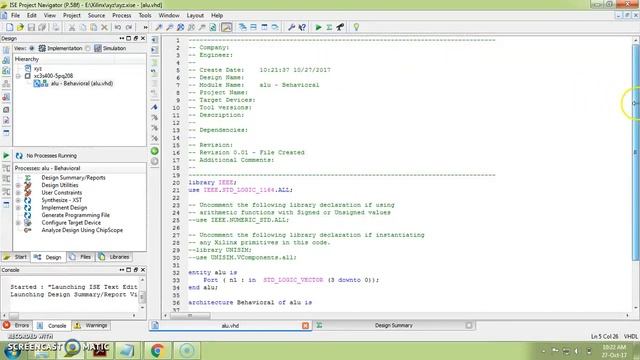Click the Redo toolbar icon
The height and width of the screenshot is (360, 640).
(x=129, y=27)
